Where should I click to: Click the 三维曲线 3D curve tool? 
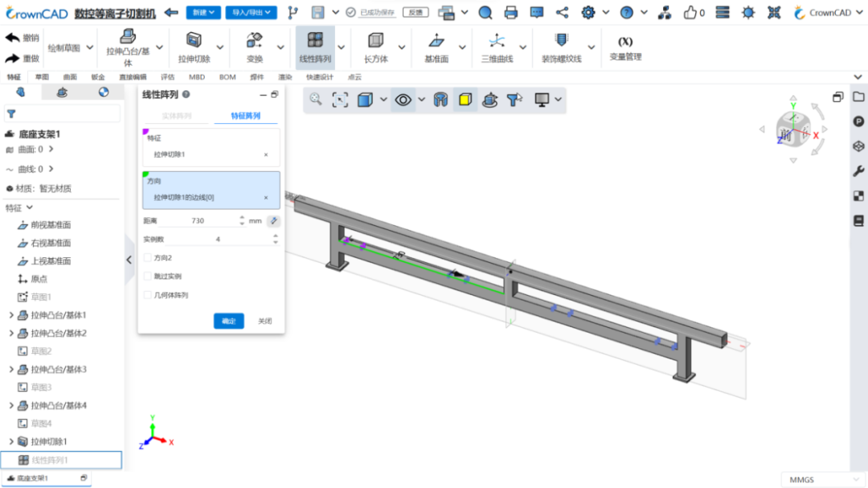[x=497, y=47]
